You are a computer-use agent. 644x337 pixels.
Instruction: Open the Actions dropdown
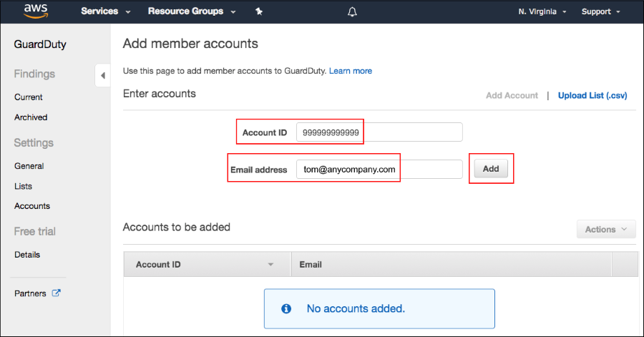click(606, 230)
